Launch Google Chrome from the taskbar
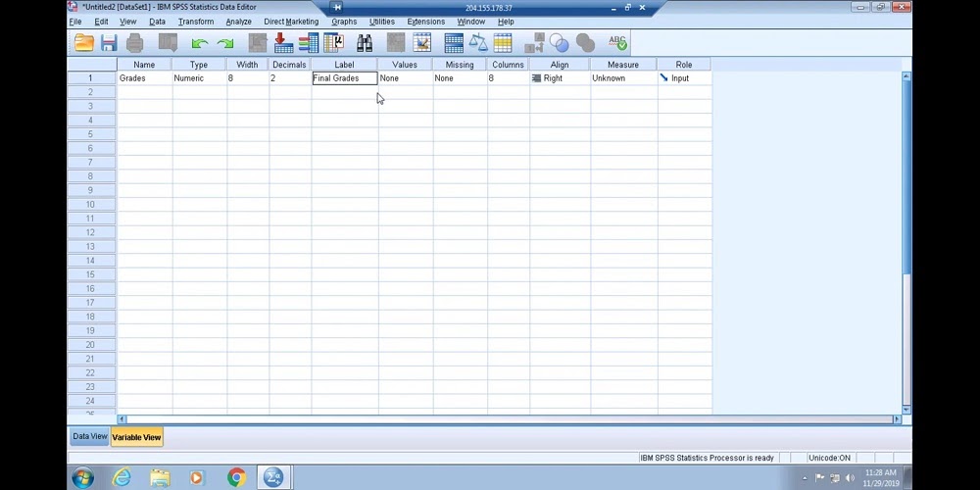Viewport: 980px width, 490px height. [x=236, y=477]
